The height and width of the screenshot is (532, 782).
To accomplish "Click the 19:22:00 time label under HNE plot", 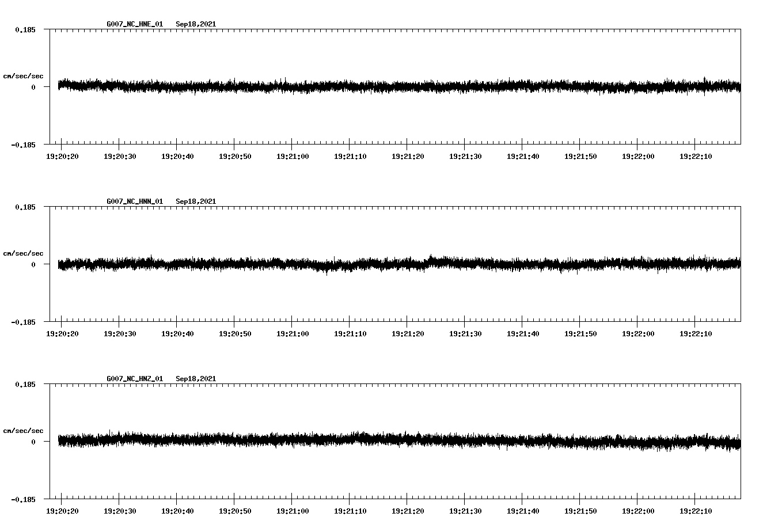I will 638,156.
